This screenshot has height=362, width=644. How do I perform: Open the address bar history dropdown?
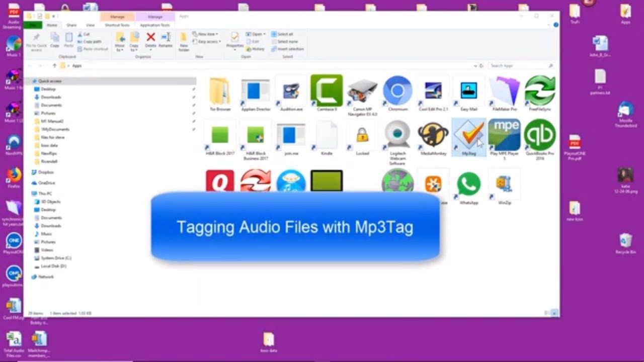[475, 66]
